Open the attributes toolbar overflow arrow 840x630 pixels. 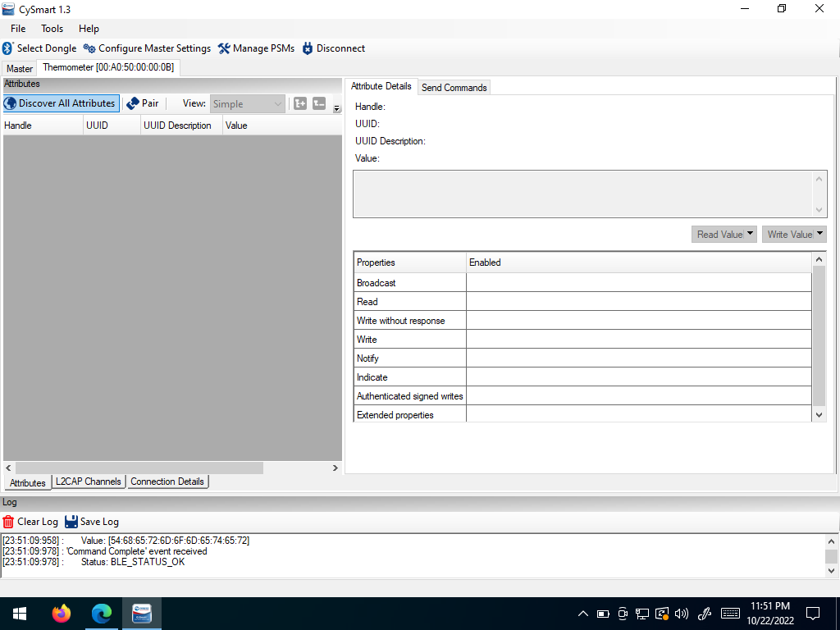[337, 109]
